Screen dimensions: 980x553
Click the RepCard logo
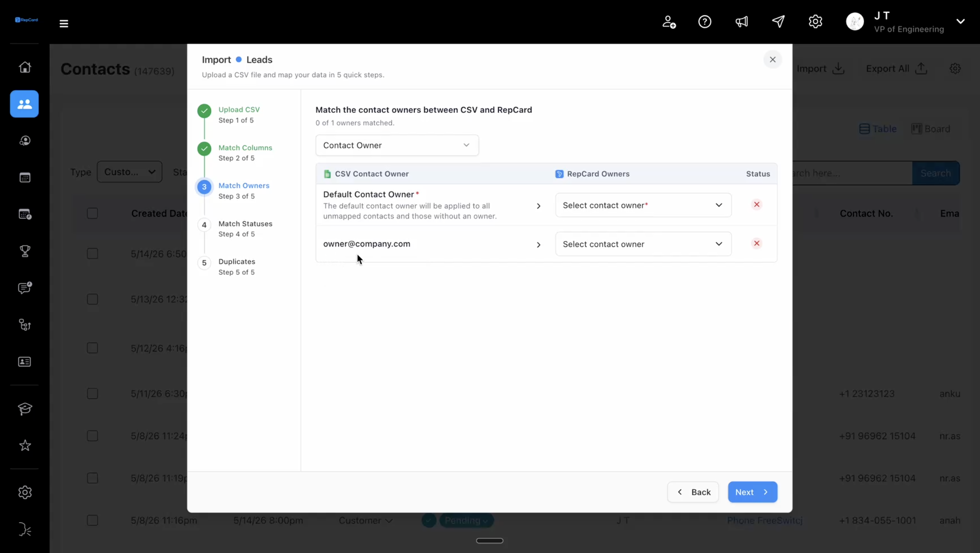[x=26, y=20]
